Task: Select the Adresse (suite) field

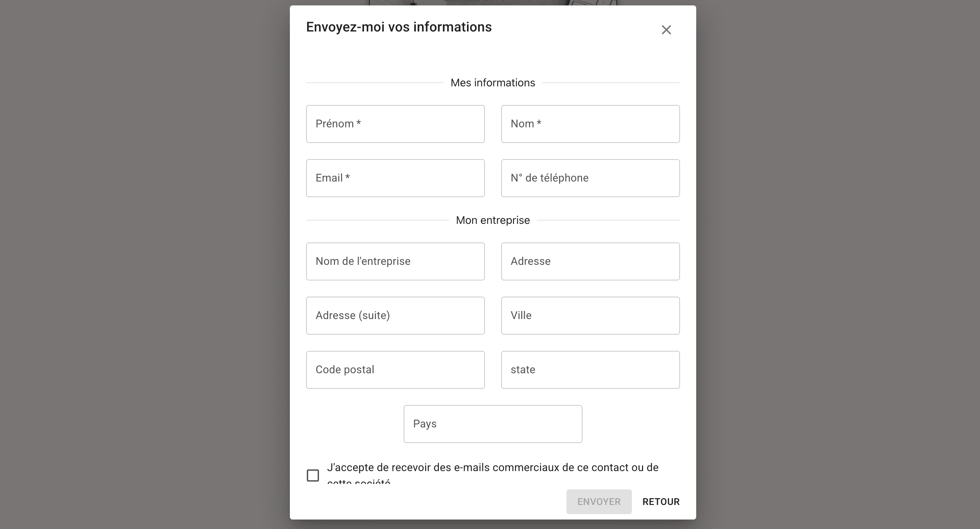Action: click(395, 316)
